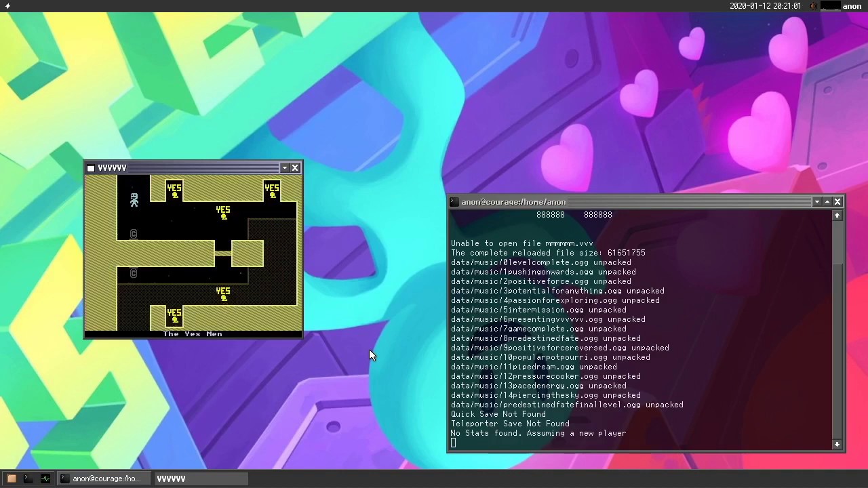Click the lower checkpoint C marker in the game

134,273
